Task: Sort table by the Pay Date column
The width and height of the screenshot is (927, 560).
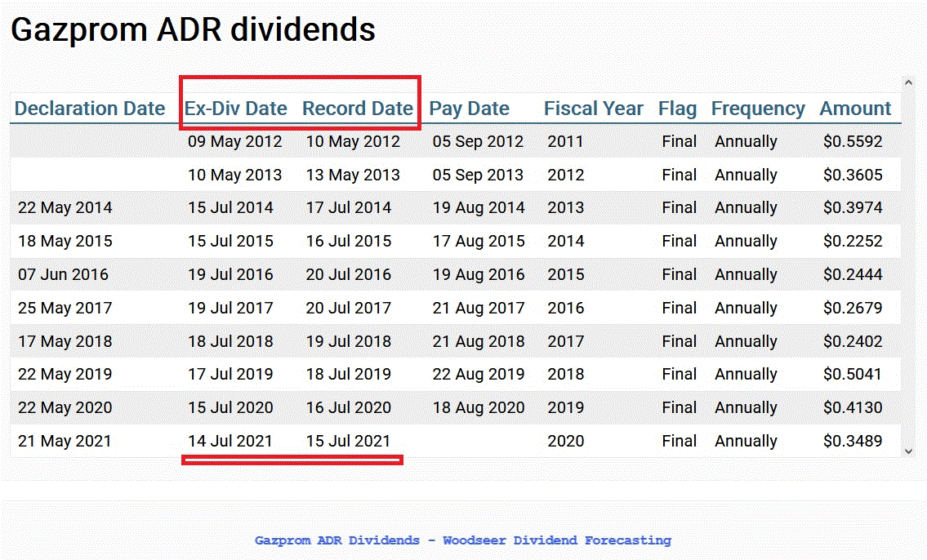Action: click(470, 108)
